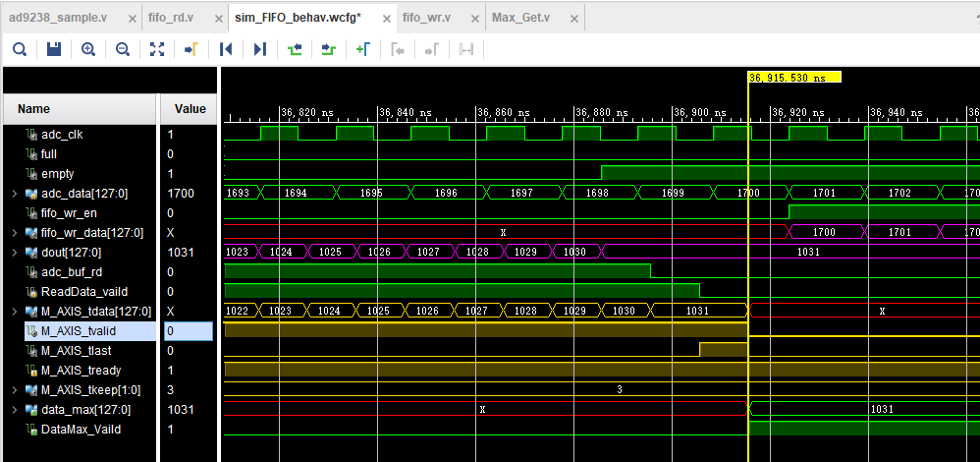Click Go to Cursor toolbar icon
The image size is (980, 462).
coord(191,49)
